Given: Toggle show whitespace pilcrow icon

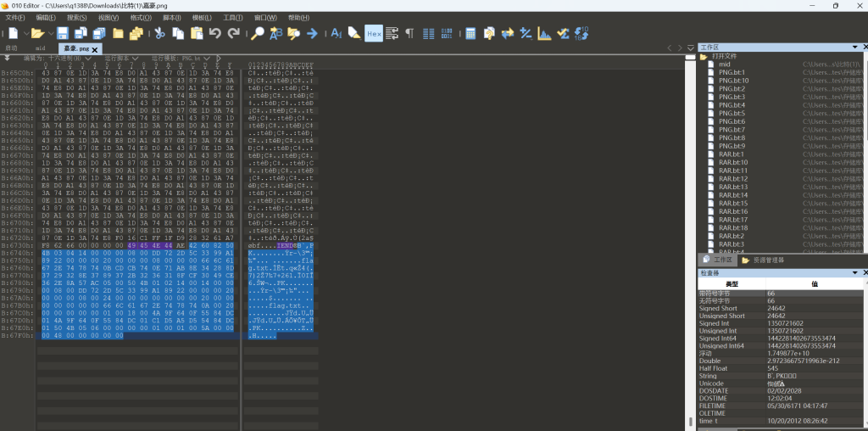Looking at the screenshot, I should click(409, 33).
